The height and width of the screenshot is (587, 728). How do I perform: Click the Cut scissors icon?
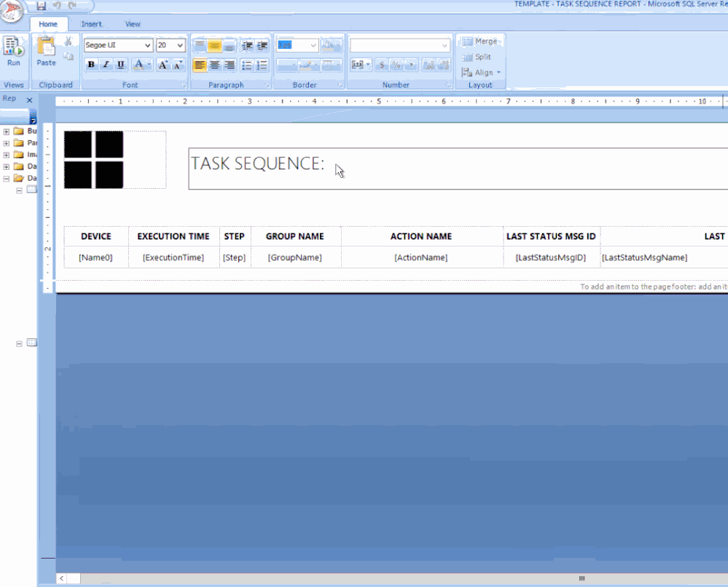pyautogui.click(x=69, y=42)
